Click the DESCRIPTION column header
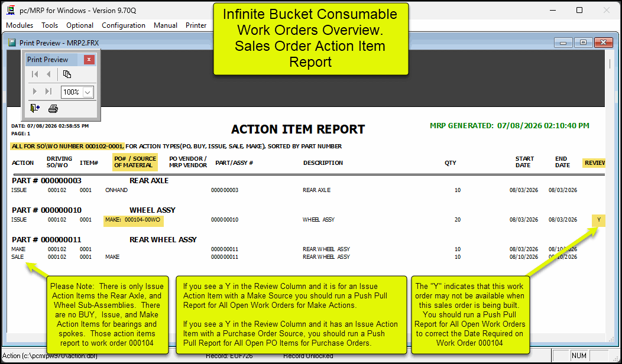The height and width of the screenshot is (364, 622). (323, 162)
